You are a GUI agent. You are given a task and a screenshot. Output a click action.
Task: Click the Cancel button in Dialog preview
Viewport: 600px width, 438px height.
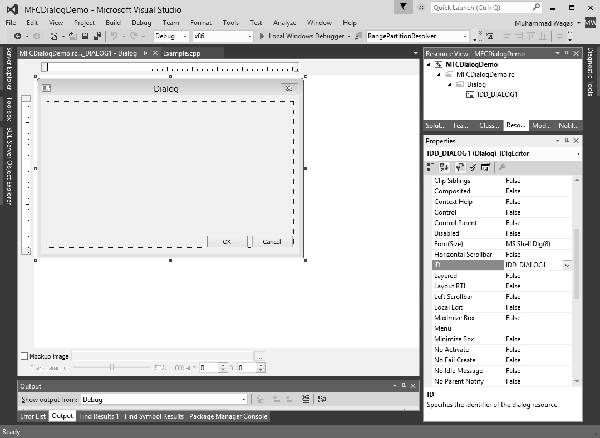(272, 241)
